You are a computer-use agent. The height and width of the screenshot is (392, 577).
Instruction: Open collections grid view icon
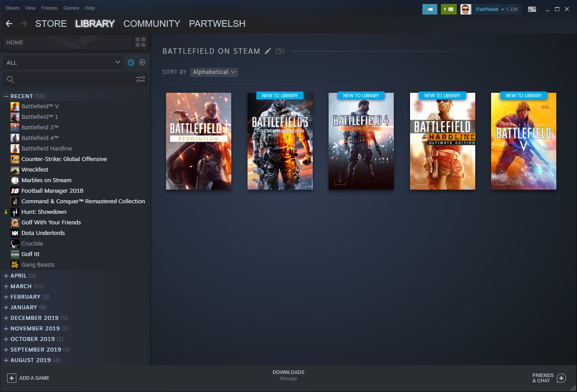tap(140, 42)
